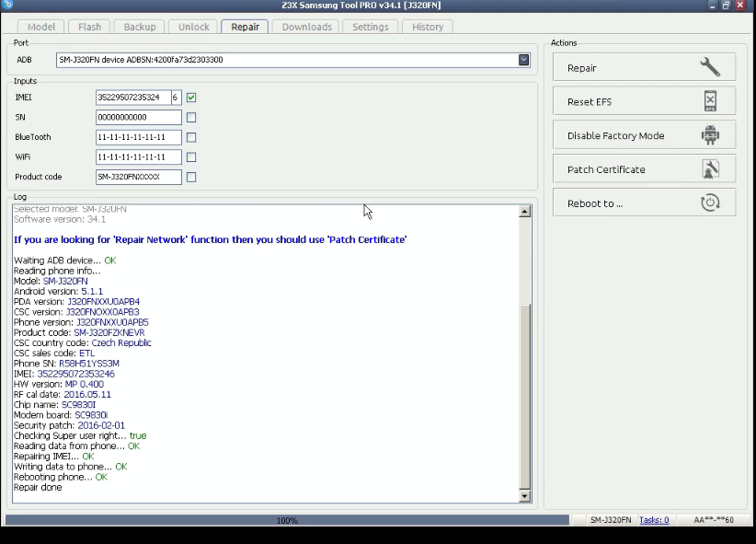Click the 'Repair done' log line

tap(38, 487)
